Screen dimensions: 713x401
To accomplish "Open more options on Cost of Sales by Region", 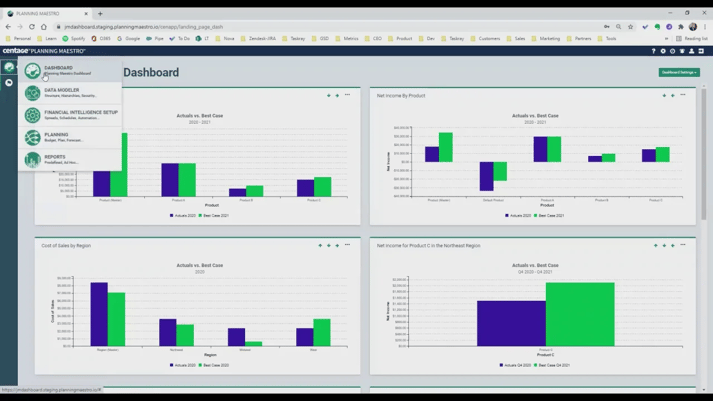I will pyautogui.click(x=347, y=245).
